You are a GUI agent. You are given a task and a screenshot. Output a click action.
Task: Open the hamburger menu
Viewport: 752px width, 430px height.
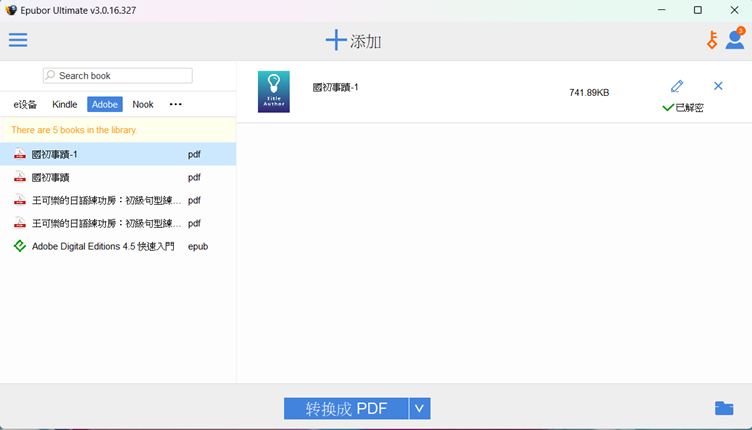point(18,40)
